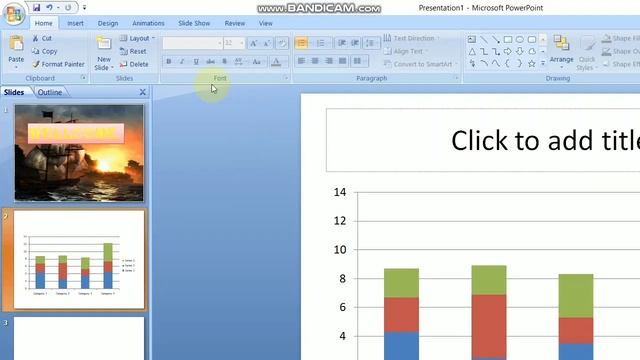
Task: Align text left
Action: (x=301, y=61)
